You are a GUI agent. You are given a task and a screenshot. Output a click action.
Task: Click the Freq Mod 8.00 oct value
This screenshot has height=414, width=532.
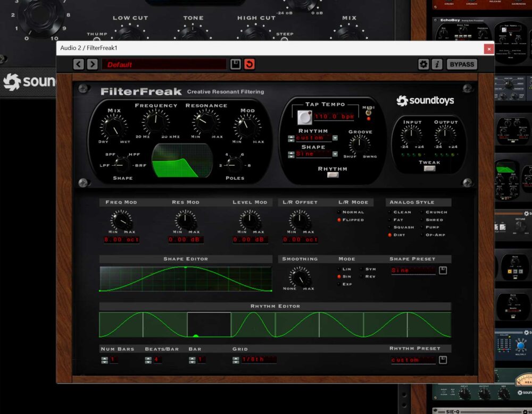(x=121, y=240)
